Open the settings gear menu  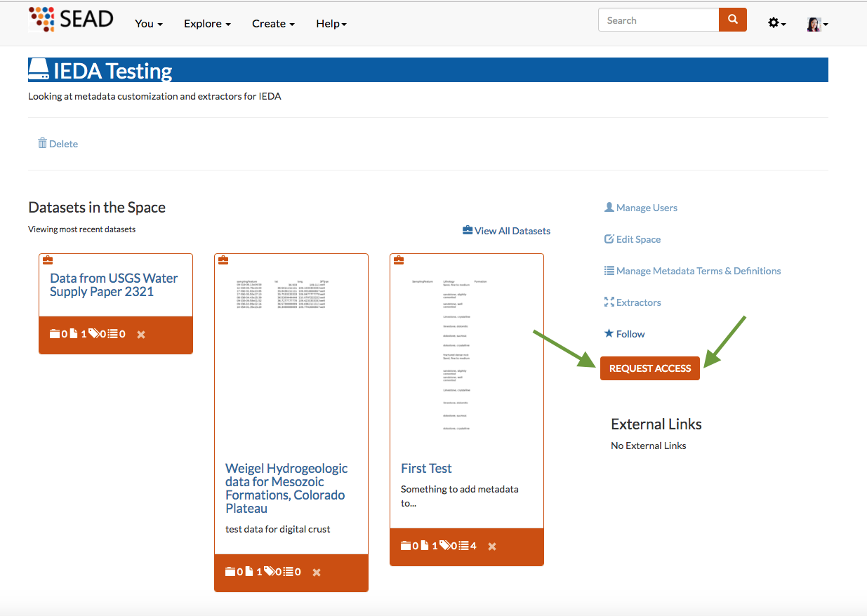coord(776,23)
